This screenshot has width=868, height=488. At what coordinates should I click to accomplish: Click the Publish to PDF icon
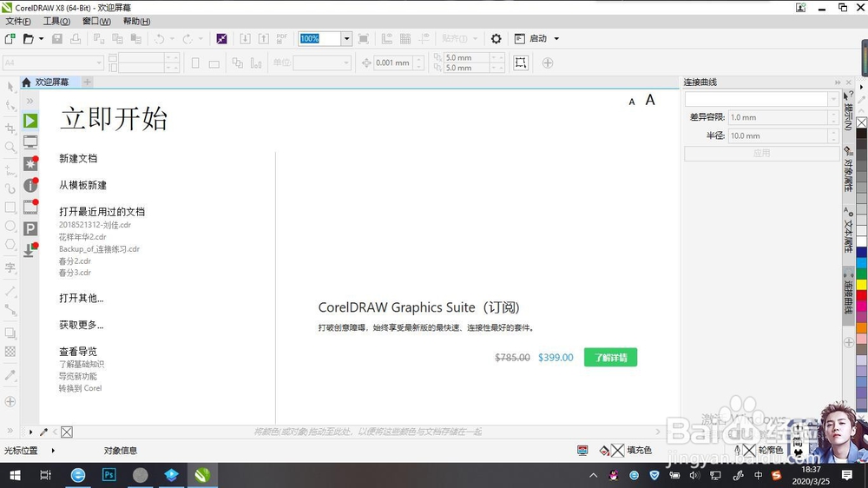point(282,39)
